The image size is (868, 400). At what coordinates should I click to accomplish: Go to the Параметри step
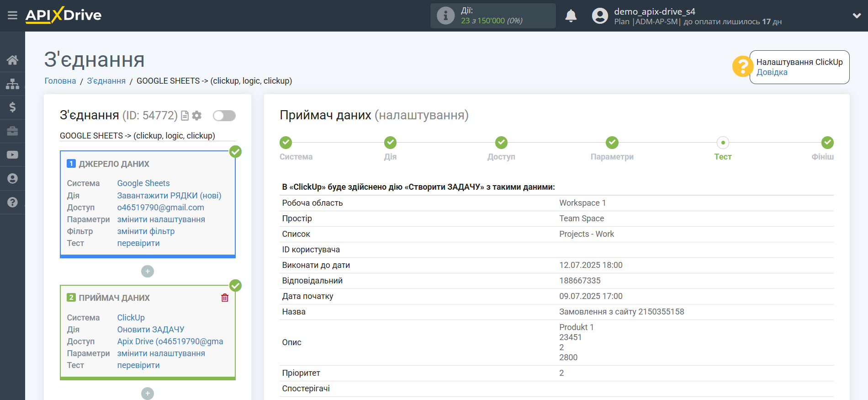click(x=612, y=143)
